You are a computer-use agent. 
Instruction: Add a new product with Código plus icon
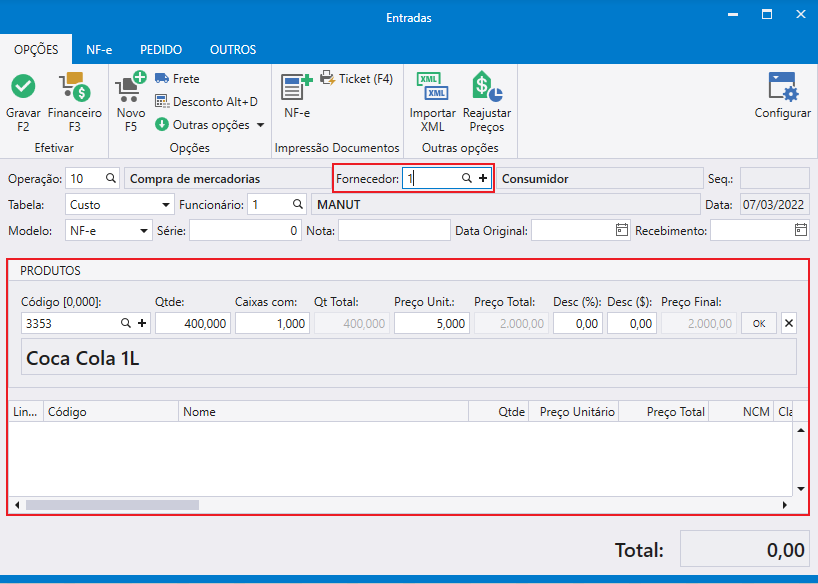point(142,324)
